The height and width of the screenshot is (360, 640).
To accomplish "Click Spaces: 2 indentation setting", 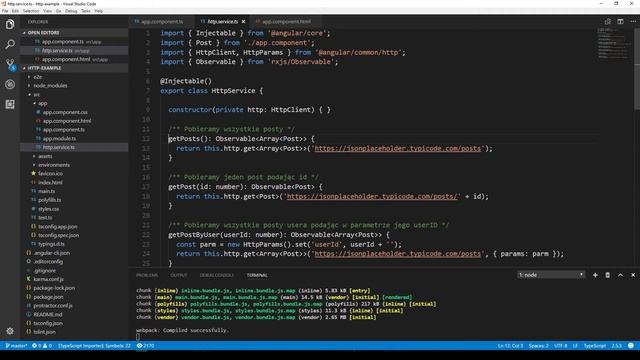I will (538, 346).
